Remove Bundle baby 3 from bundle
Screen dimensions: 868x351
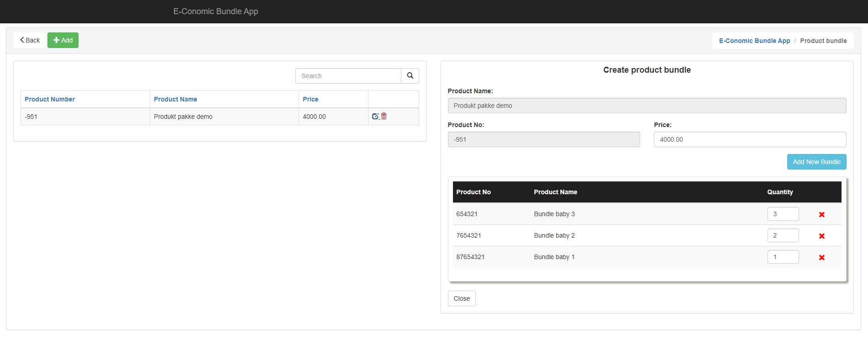[821, 214]
